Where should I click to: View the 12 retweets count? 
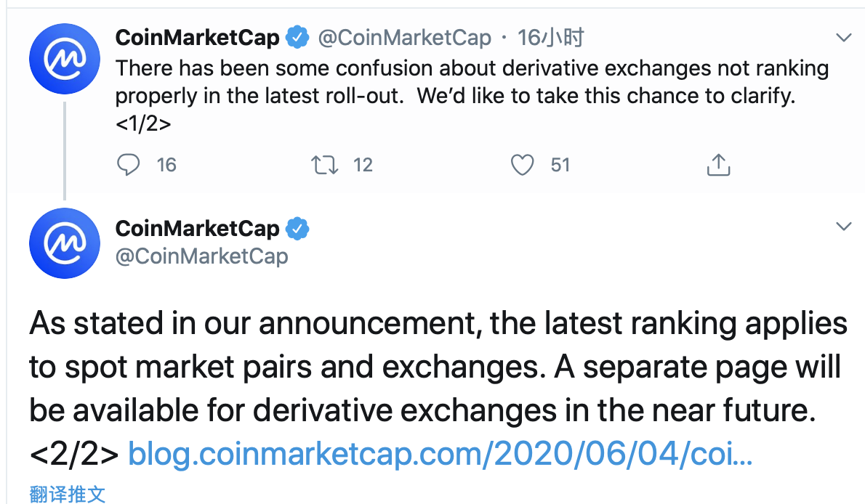(x=363, y=165)
